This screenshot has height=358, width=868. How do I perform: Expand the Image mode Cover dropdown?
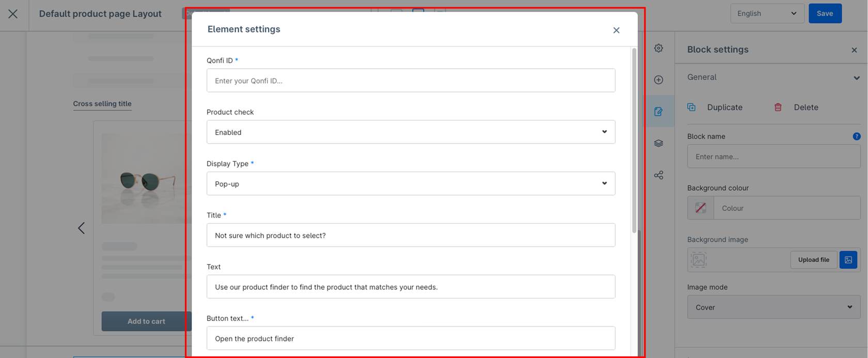tap(773, 307)
